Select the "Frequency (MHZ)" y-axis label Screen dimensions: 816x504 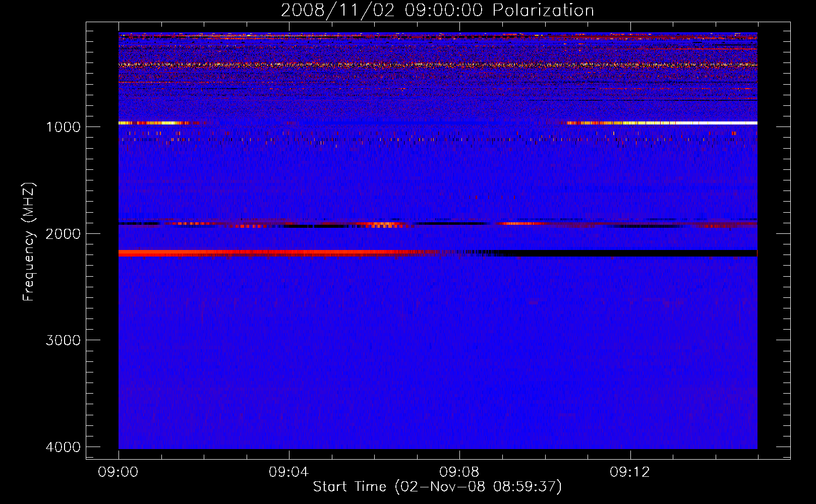click(29, 242)
